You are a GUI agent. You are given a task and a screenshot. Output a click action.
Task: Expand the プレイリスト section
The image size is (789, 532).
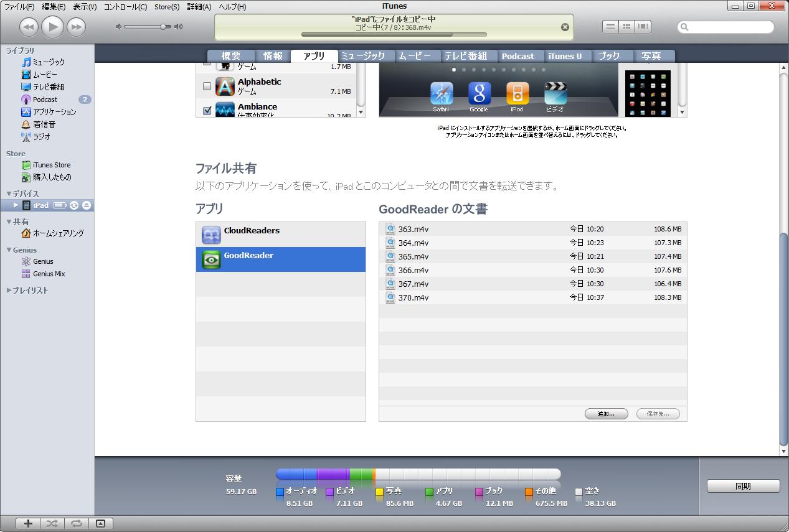click(x=9, y=291)
